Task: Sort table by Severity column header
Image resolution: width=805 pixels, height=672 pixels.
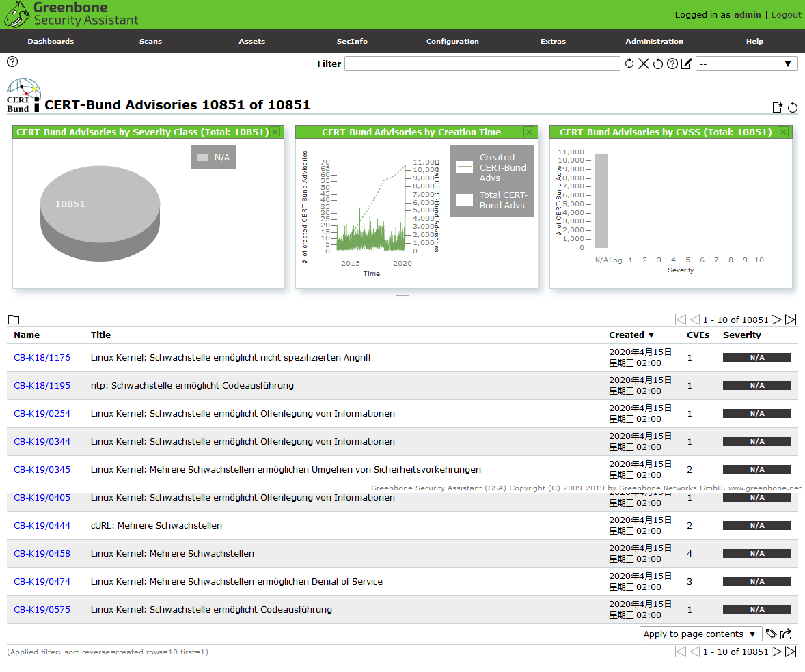Action: coord(742,335)
